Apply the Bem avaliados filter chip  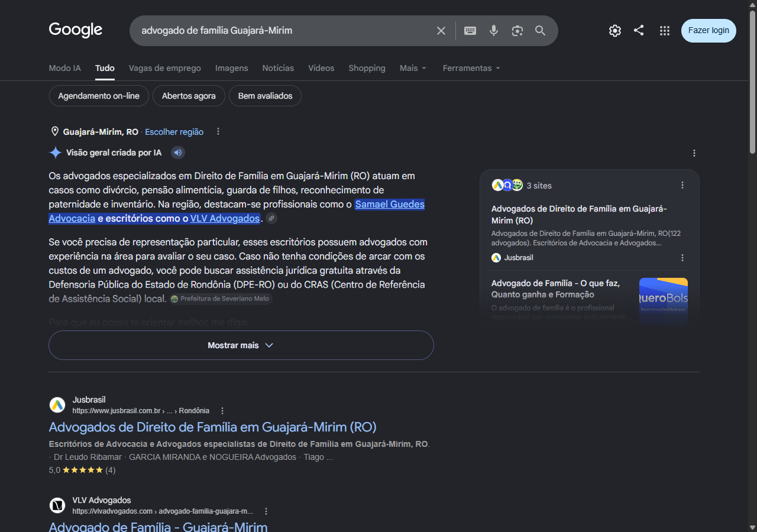coord(265,96)
